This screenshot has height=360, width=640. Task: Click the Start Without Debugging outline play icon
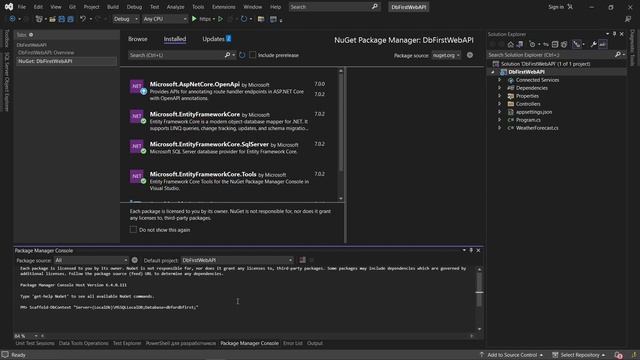(220, 19)
